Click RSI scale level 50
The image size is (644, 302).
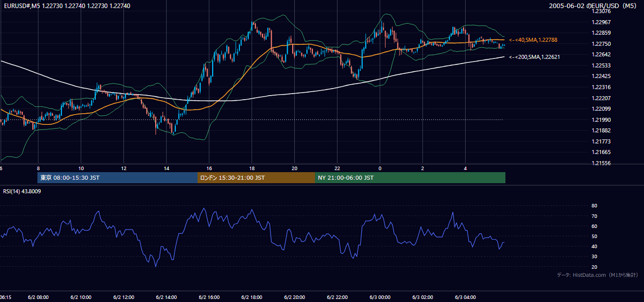coord(594,236)
